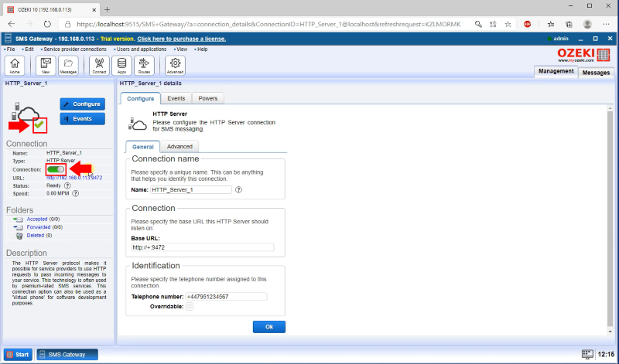Click the favorites star in the address bar
The height and width of the screenshot is (364, 619).
[508, 24]
